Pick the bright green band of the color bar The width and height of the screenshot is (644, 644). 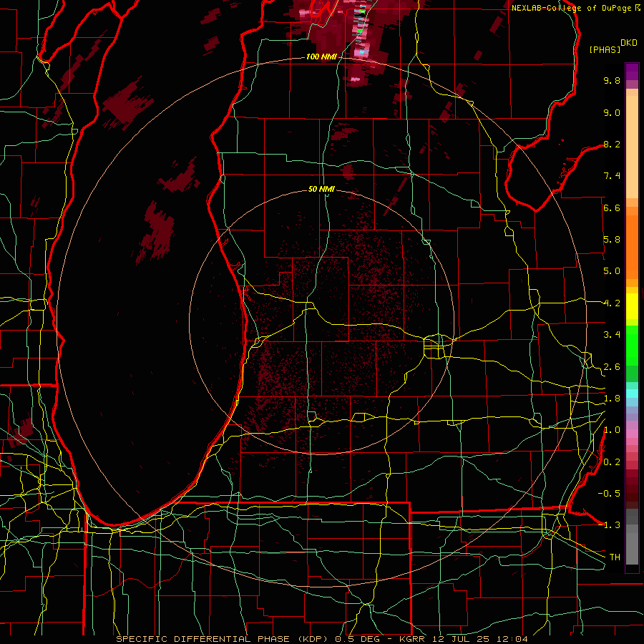click(632, 345)
